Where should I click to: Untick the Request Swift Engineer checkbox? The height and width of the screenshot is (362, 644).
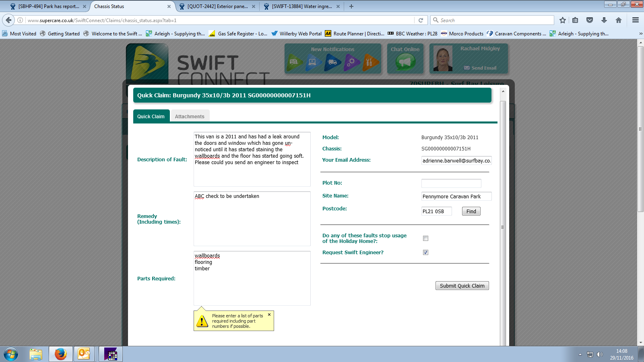pyautogui.click(x=425, y=253)
